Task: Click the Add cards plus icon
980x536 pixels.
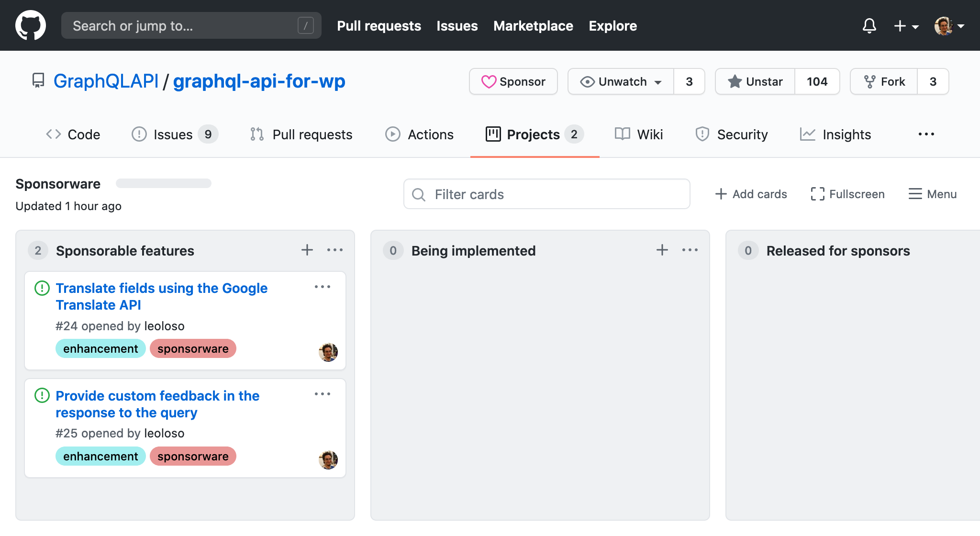Action: point(721,193)
